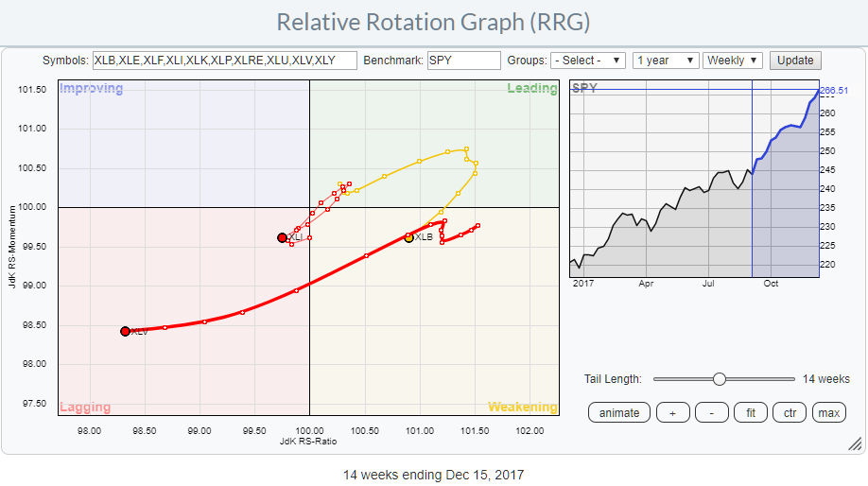Click the XLI endpoint marker

[x=282, y=237]
